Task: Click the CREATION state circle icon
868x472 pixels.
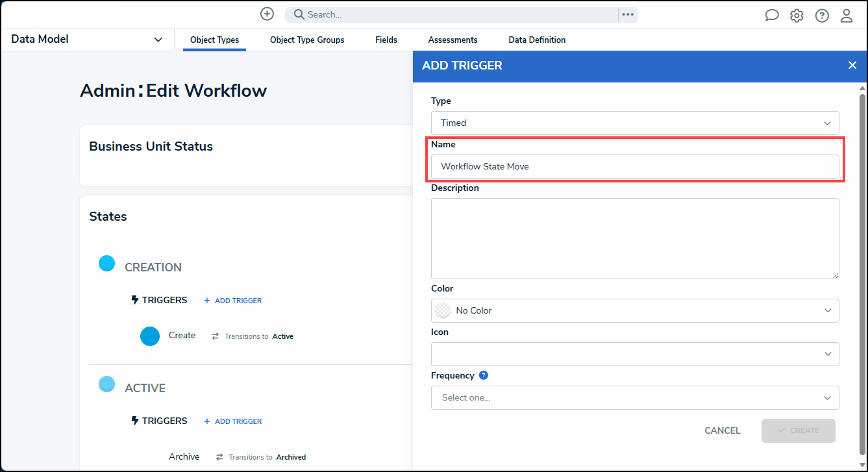Action: [106, 263]
